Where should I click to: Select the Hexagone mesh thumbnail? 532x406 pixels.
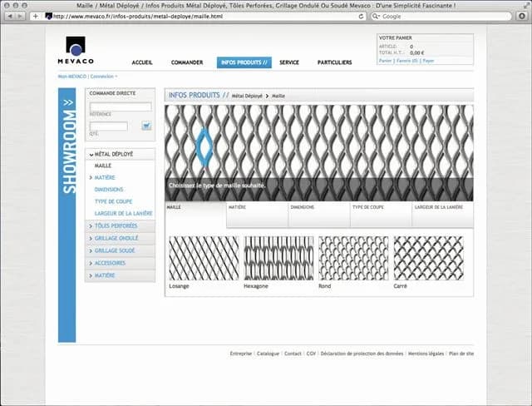(279, 259)
